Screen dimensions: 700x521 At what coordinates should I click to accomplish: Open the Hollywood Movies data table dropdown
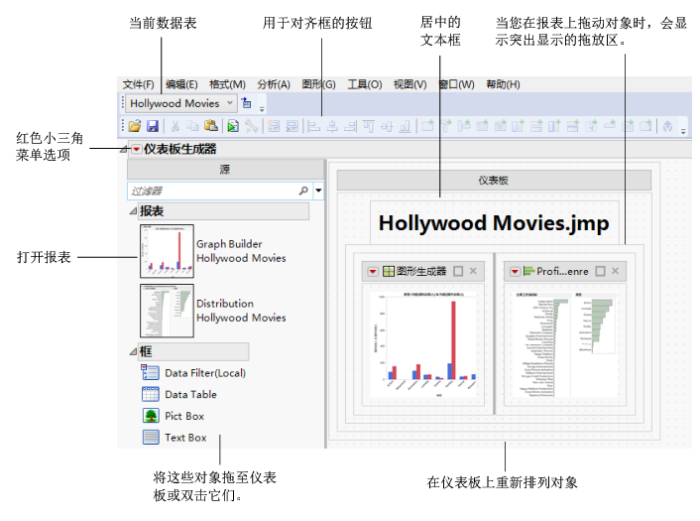click(x=231, y=102)
